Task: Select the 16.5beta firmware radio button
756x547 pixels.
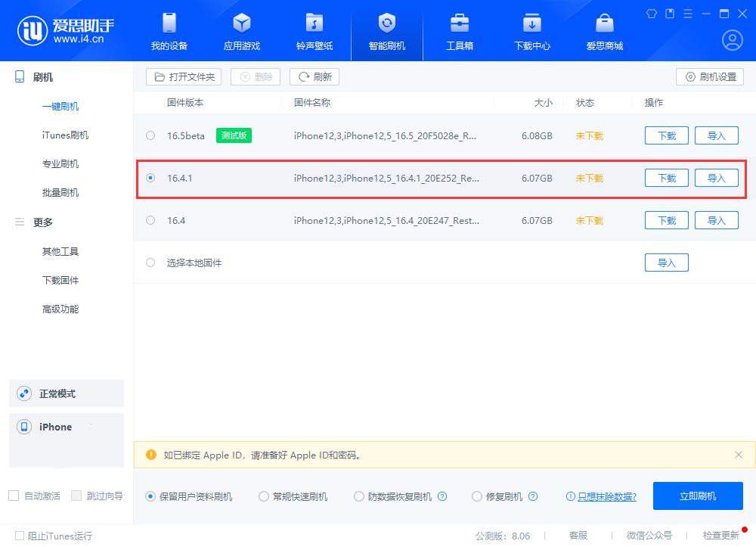Action: [x=149, y=135]
